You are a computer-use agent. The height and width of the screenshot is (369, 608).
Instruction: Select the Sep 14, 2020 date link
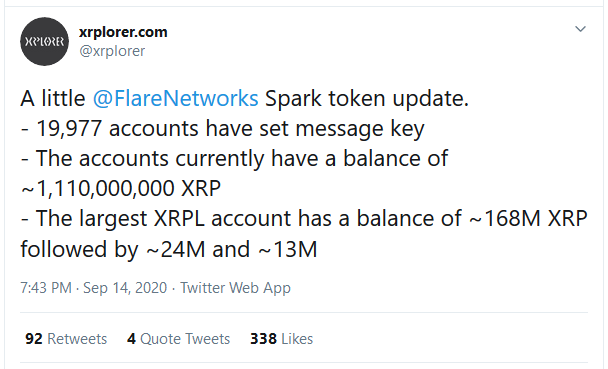click(125, 288)
